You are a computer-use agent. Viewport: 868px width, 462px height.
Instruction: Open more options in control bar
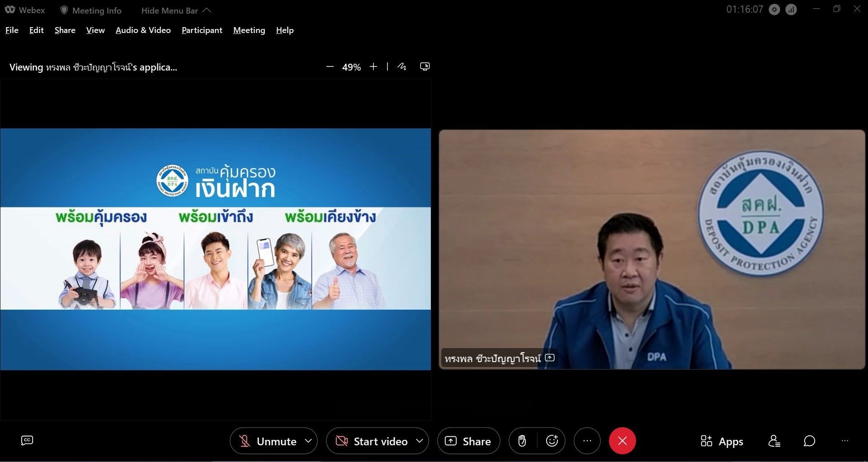[x=587, y=441]
